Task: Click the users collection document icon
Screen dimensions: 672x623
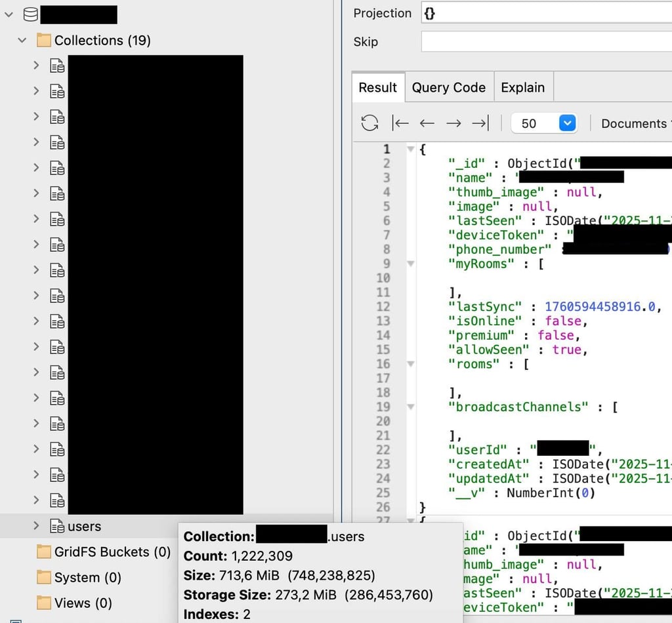Action: pyautogui.click(x=57, y=526)
